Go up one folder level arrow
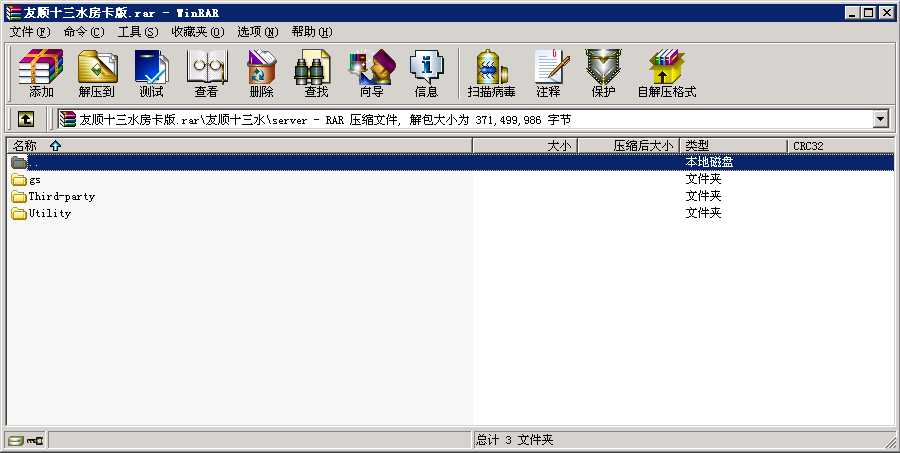900x453 pixels. pos(25,119)
